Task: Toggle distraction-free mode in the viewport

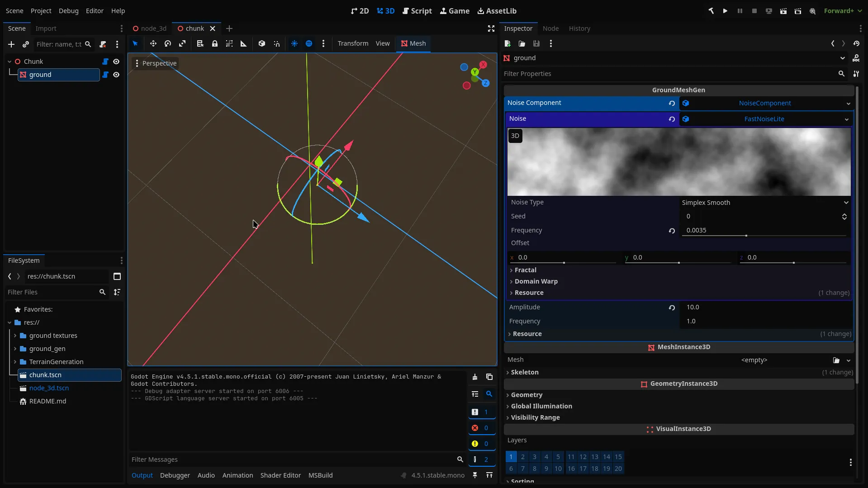Action: pos(491,28)
